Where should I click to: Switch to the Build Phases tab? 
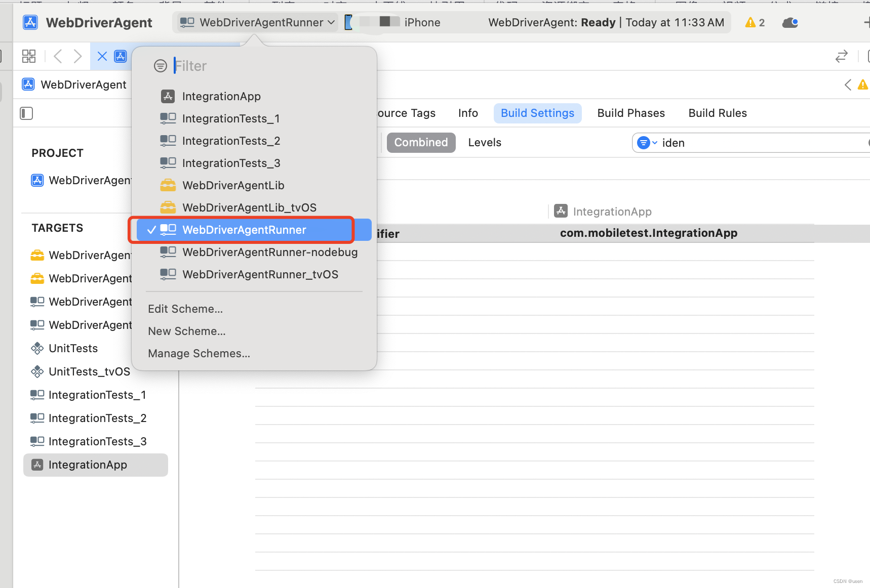coord(631,113)
